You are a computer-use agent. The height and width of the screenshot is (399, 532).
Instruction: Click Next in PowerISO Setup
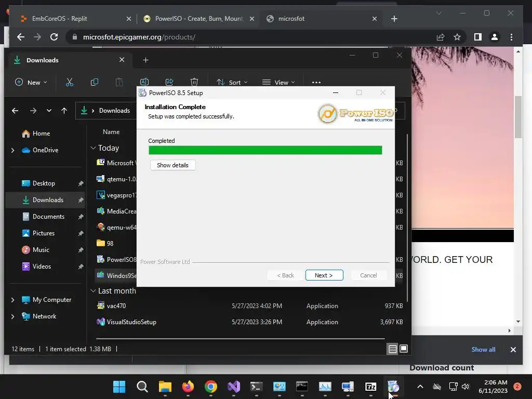coord(324,275)
